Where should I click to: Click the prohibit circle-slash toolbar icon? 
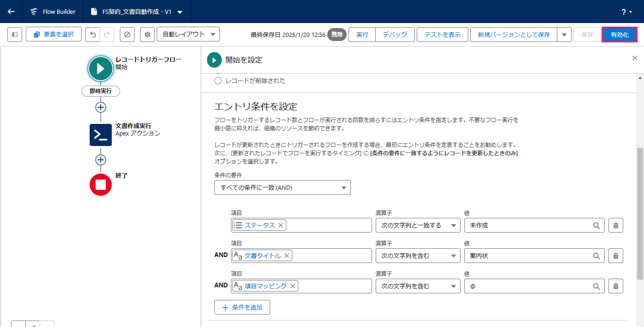(x=127, y=35)
